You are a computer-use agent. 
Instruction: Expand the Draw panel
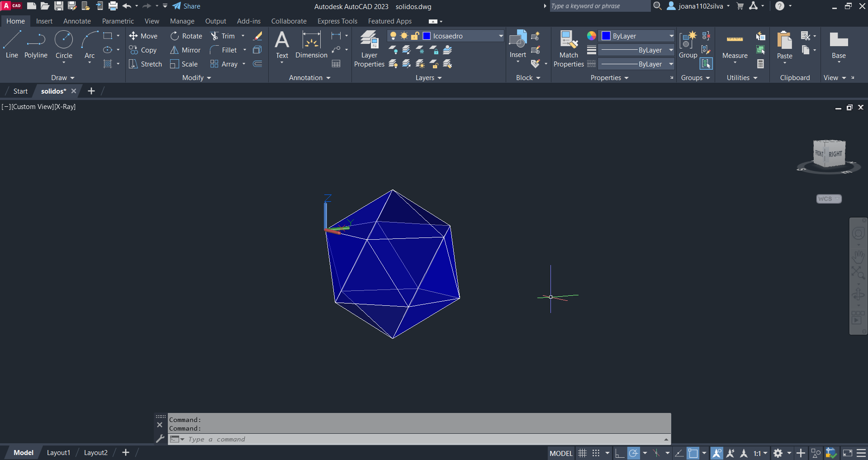point(62,78)
